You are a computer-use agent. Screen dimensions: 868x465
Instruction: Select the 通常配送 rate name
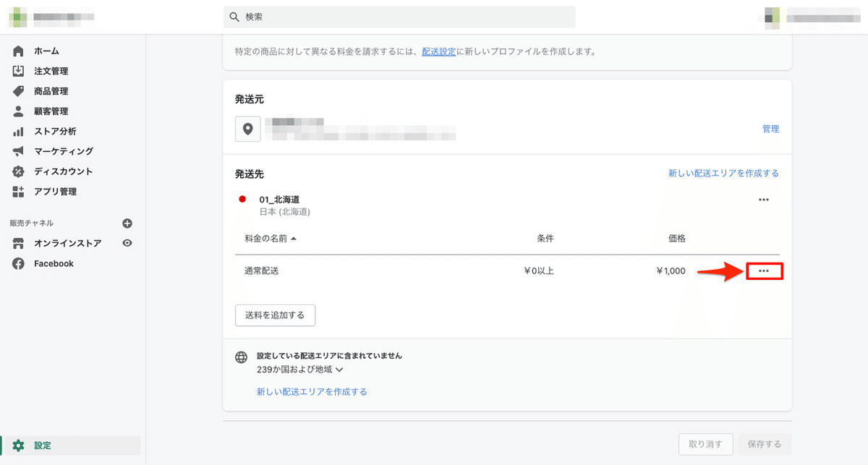pos(262,271)
